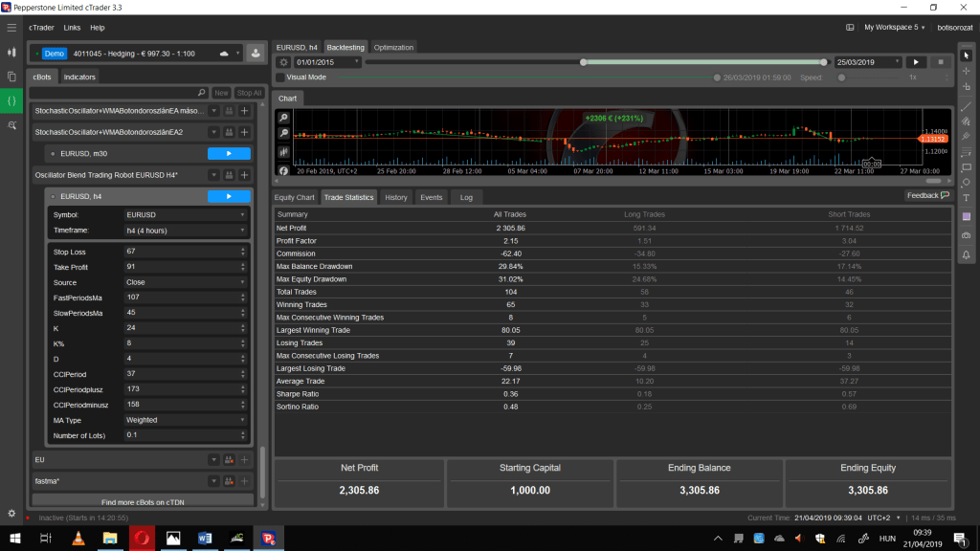The width and height of the screenshot is (980, 551).
Task: Select the trend line drawing tool
Action: [966, 105]
